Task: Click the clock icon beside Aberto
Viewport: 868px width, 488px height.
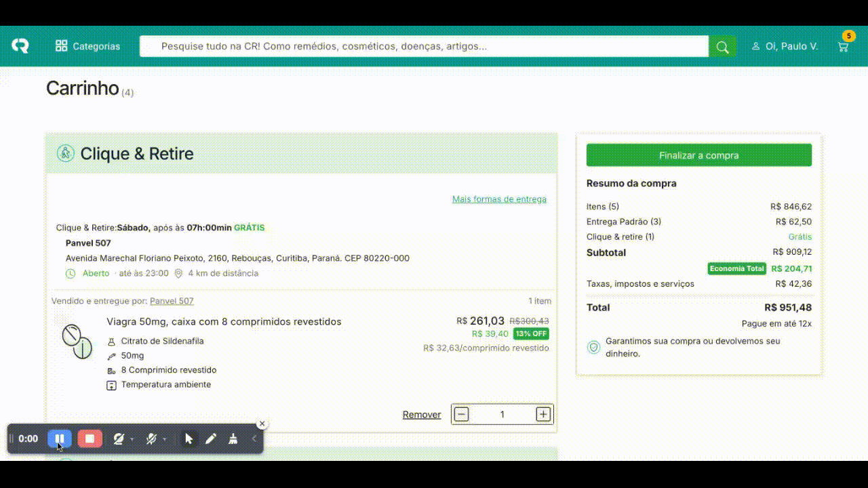Action: [x=71, y=274]
